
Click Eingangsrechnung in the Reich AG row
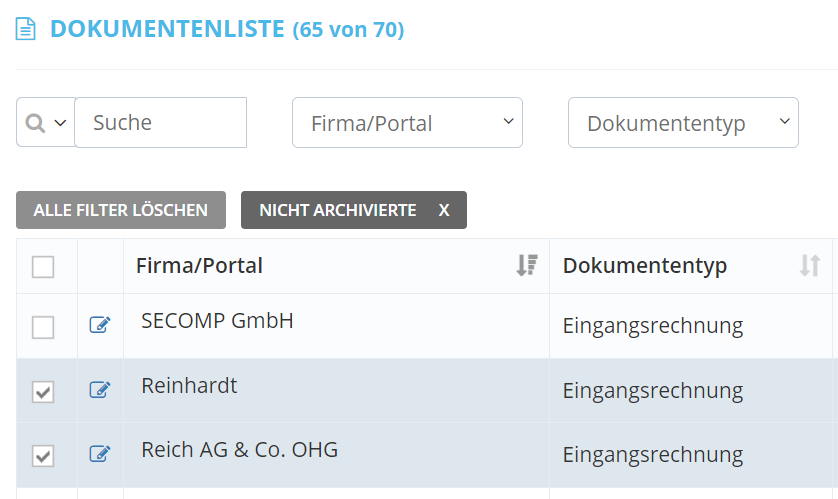653,455
